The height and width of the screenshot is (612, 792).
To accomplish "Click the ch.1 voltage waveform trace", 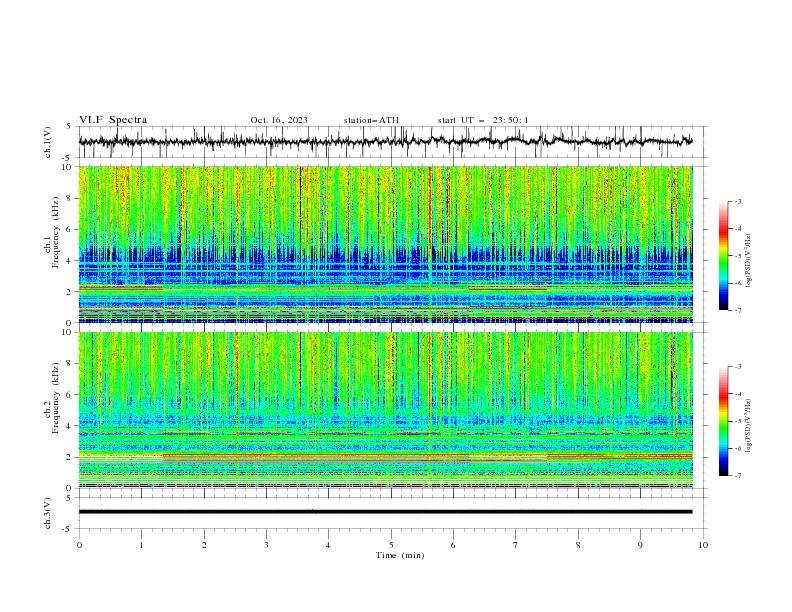I will [385, 141].
